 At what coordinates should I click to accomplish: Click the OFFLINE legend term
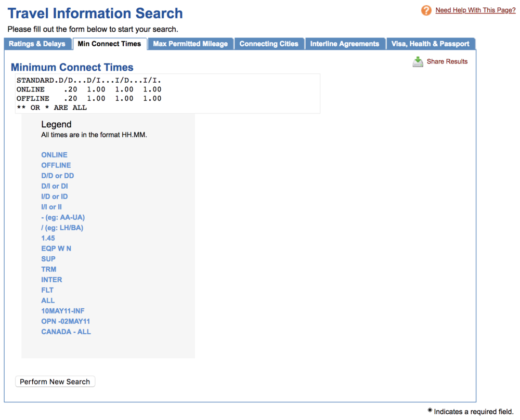coord(56,165)
